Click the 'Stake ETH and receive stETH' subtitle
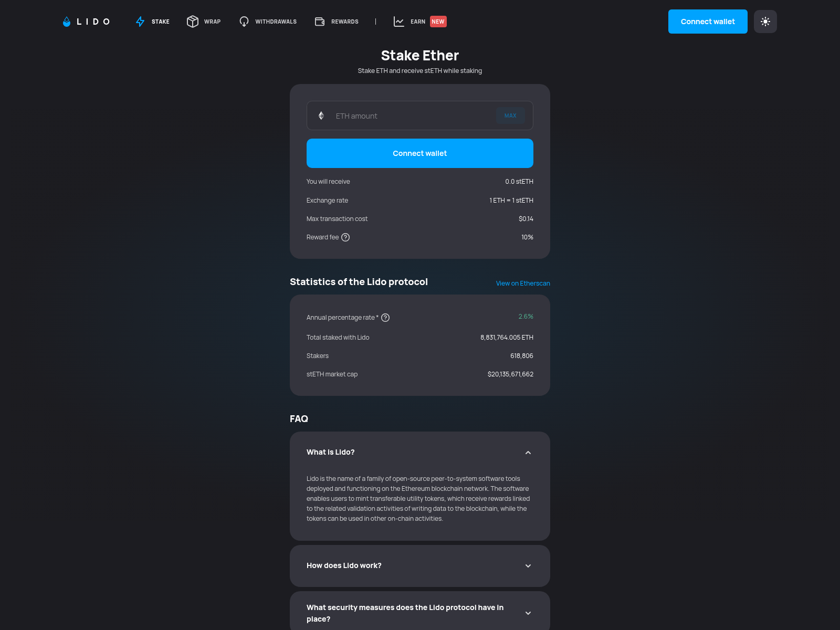840x630 pixels. pos(420,71)
